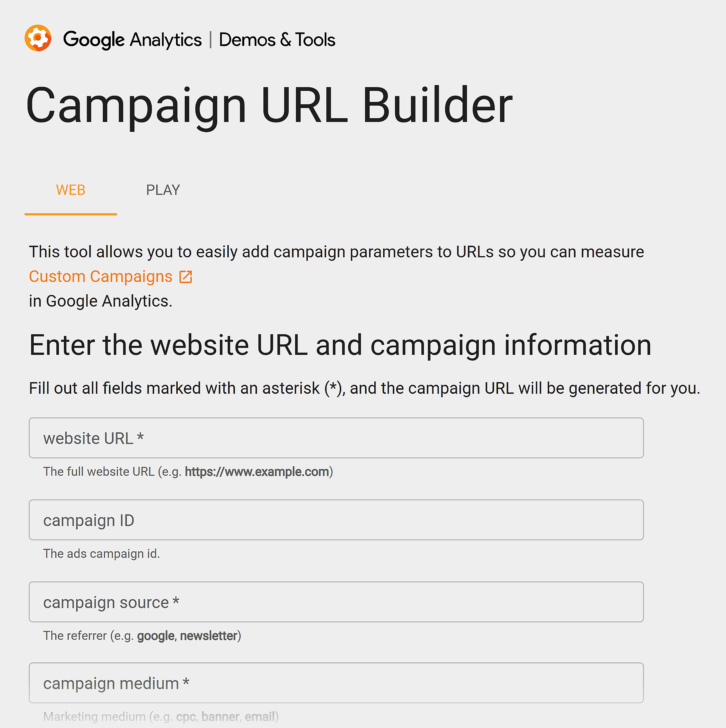Image resolution: width=726 pixels, height=728 pixels.
Task: Click the Demos & Tools header link
Action: click(x=277, y=39)
